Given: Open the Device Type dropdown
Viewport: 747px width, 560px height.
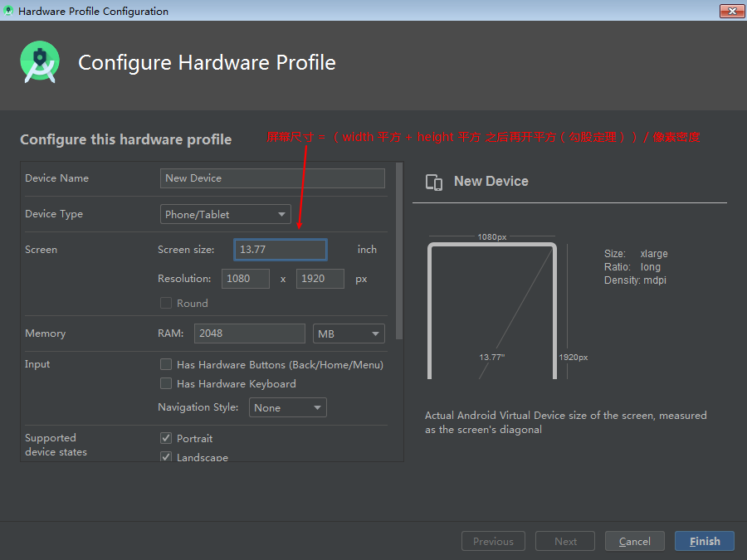Looking at the screenshot, I should 225,214.
